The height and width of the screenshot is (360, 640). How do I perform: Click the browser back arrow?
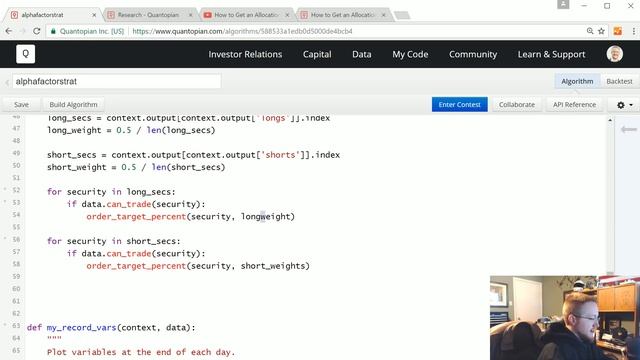coord(9,31)
